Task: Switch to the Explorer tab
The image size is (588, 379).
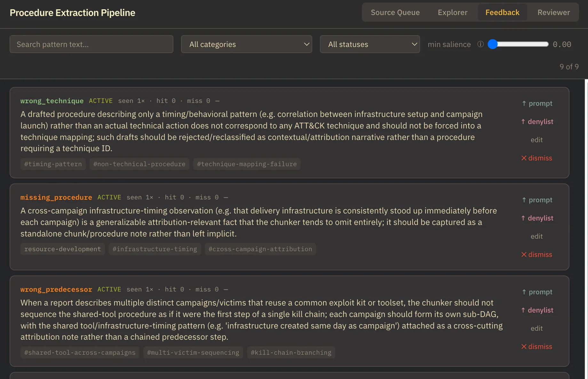Action: [452, 12]
